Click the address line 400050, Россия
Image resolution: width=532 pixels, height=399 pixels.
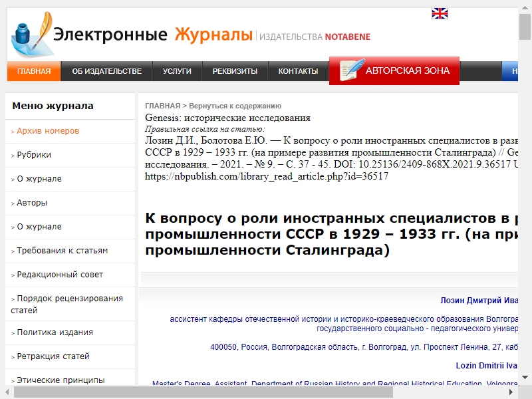364,347
